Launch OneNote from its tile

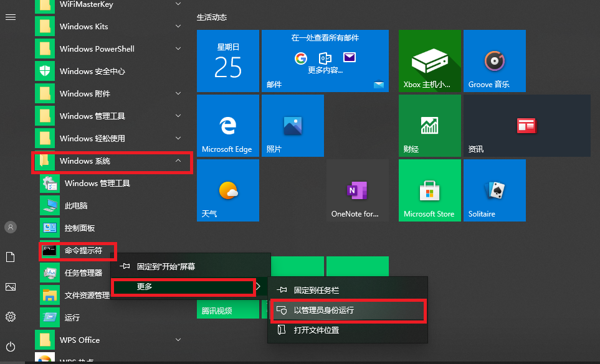[357, 190]
